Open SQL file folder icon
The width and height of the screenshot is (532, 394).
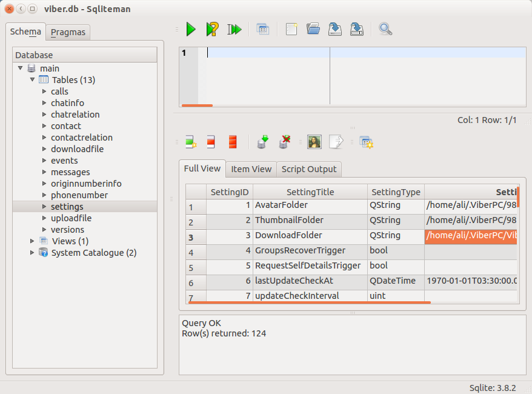point(313,29)
